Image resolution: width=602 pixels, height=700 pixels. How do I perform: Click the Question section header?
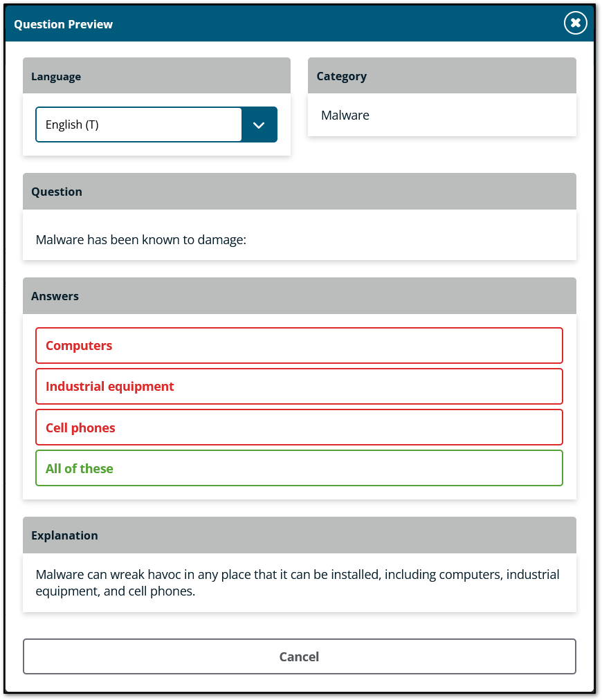point(56,191)
